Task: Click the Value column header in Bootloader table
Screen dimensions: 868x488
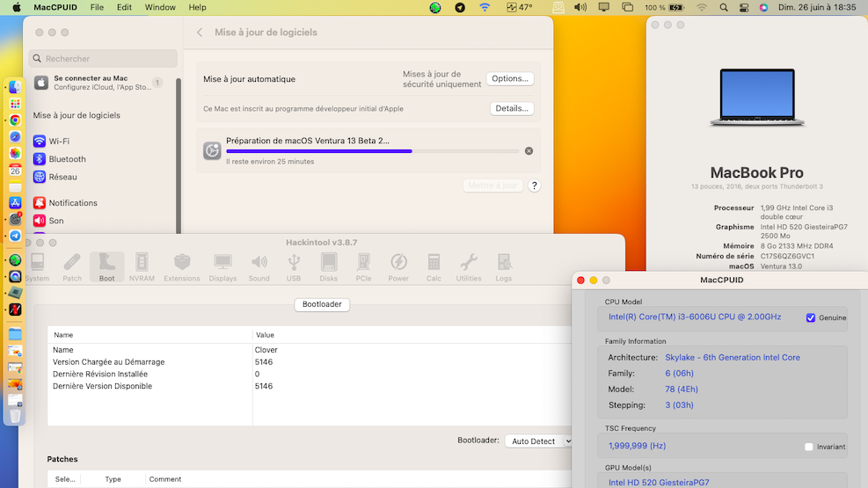Action: pyautogui.click(x=412, y=335)
